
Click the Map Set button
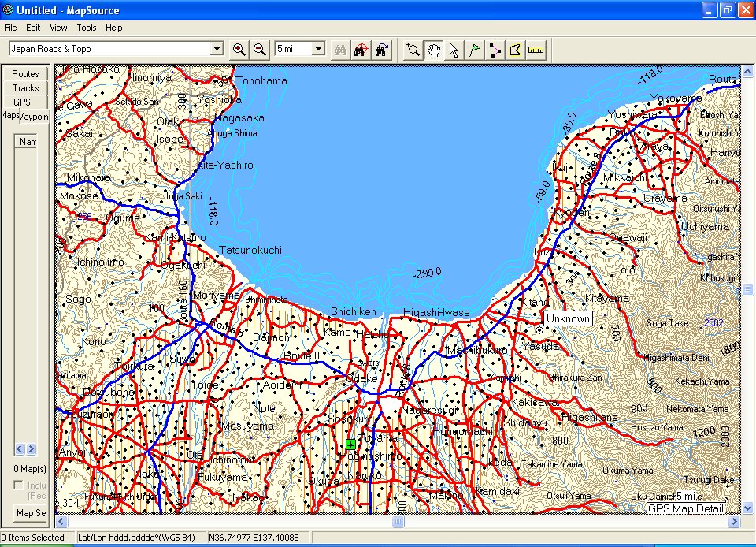[x=31, y=513]
